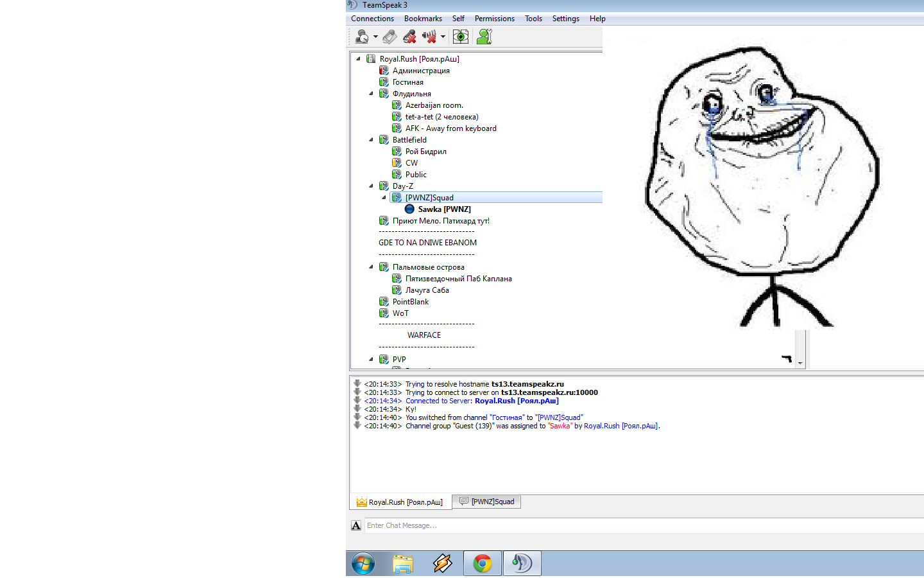This screenshot has height=578, width=924.
Task: Select the GDE TO NA DNIWE EBANOM spacer
Action: point(427,243)
